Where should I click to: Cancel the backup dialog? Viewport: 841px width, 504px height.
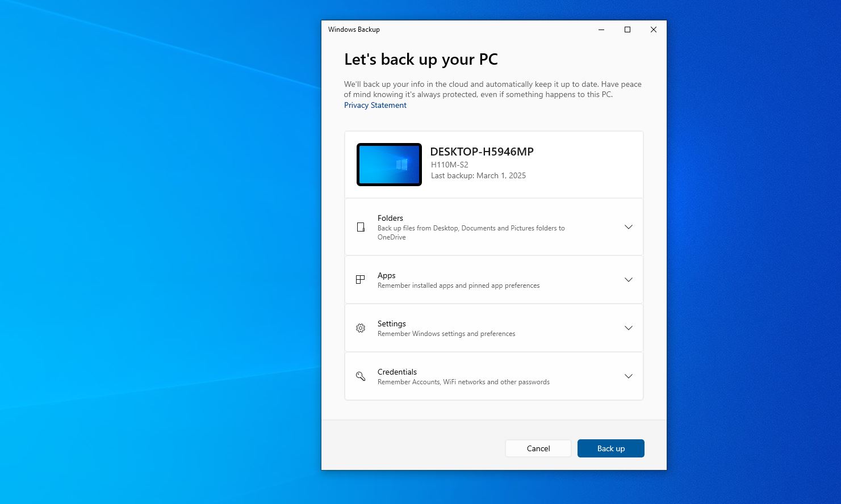[538, 448]
